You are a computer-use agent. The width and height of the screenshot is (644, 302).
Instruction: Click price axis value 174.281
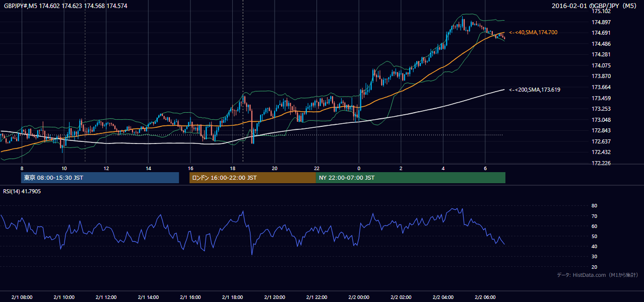(601, 54)
